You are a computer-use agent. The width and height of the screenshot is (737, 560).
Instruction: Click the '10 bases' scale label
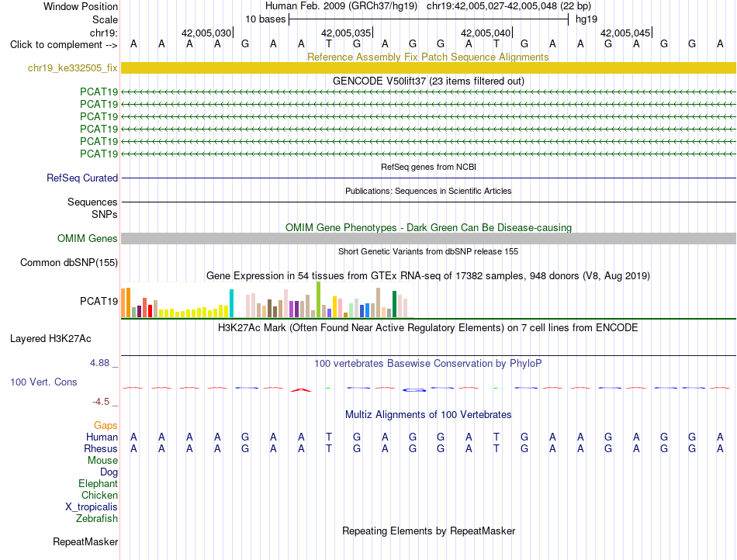(x=265, y=19)
